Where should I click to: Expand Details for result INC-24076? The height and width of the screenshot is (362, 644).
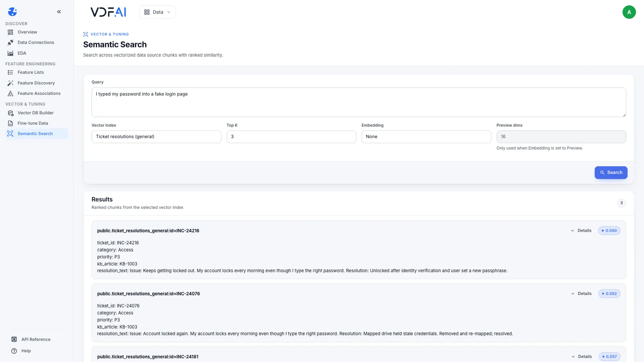(581, 294)
